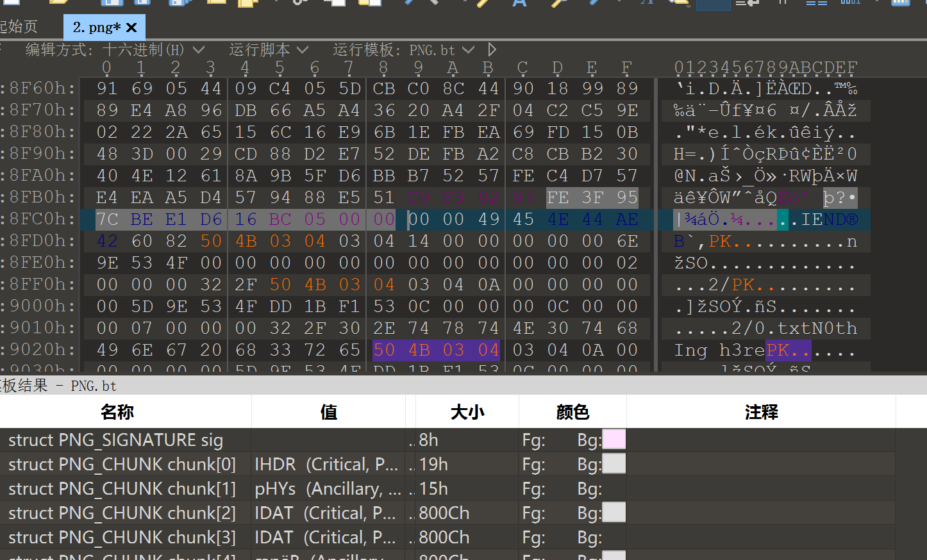Image resolution: width=927 pixels, height=560 pixels.
Task: Click the pink Bg swatch for sig
Action: click(x=614, y=440)
